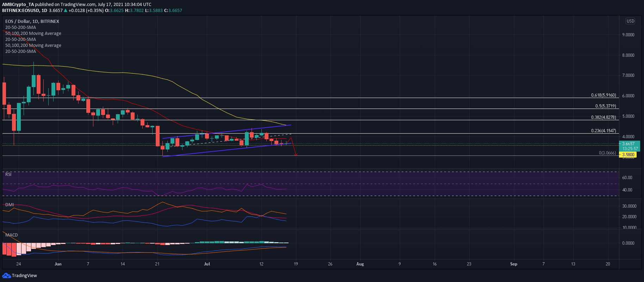Click the DMI 30.0000 scale value
Viewport: 644px width, 282px height.
[629, 206]
